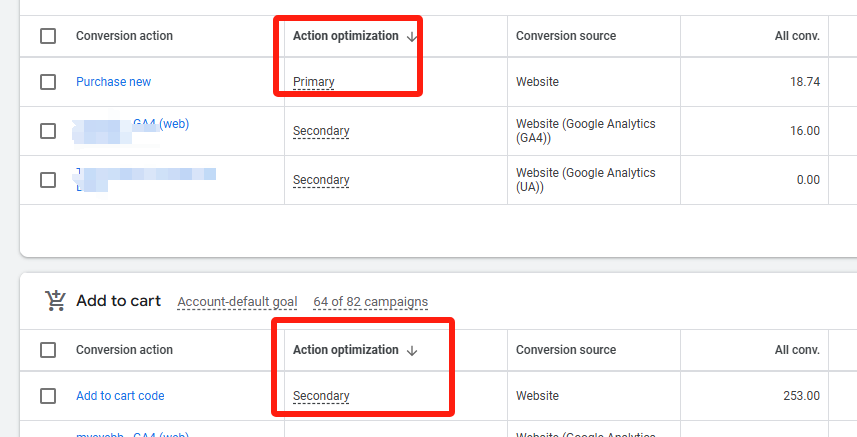
Task: Sort by All conv. column in top table
Action: pos(797,36)
